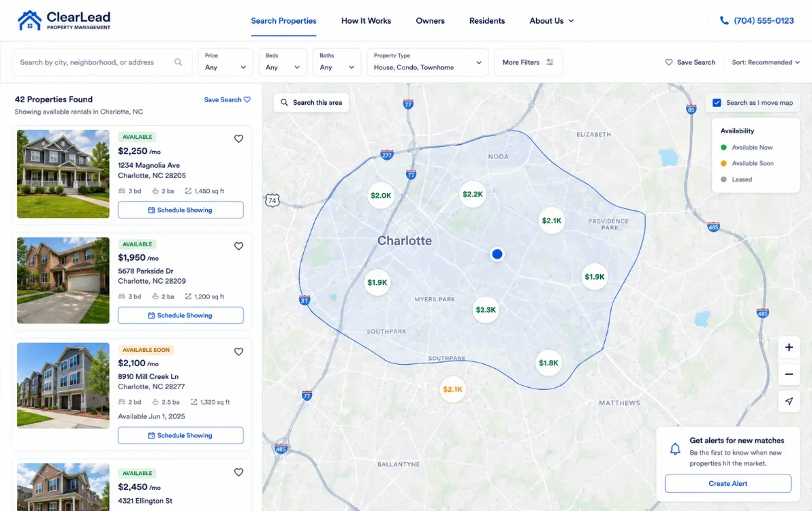Image resolution: width=812 pixels, height=511 pixels.
Task: Click the Charlotte city label on map
Action: point(404,241)
